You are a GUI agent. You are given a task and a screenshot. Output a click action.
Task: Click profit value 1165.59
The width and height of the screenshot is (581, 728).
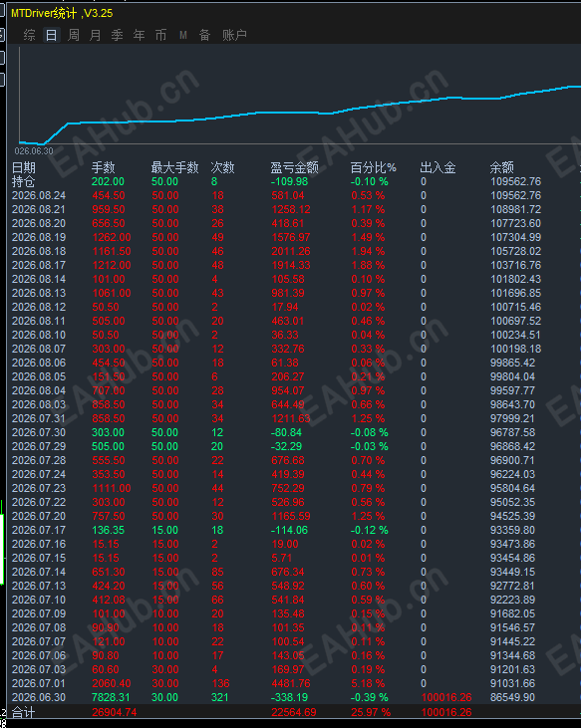pos(291,516)
